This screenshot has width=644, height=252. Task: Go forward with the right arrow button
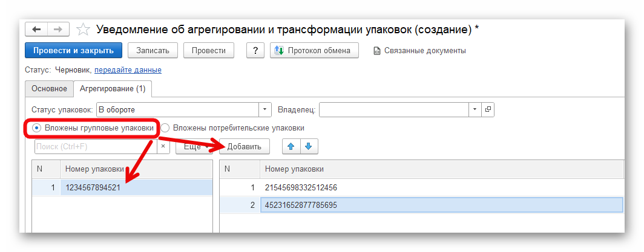click(x=58, y=30)
